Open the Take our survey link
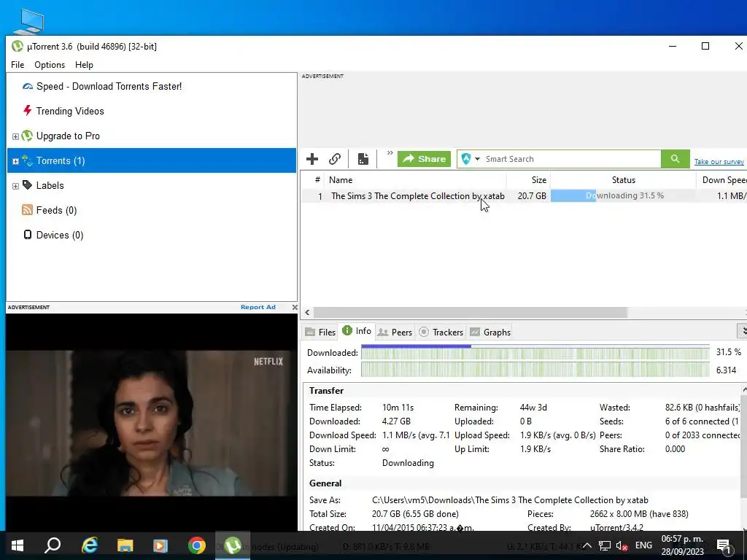The image size is (747, 560). coord(719,162)
